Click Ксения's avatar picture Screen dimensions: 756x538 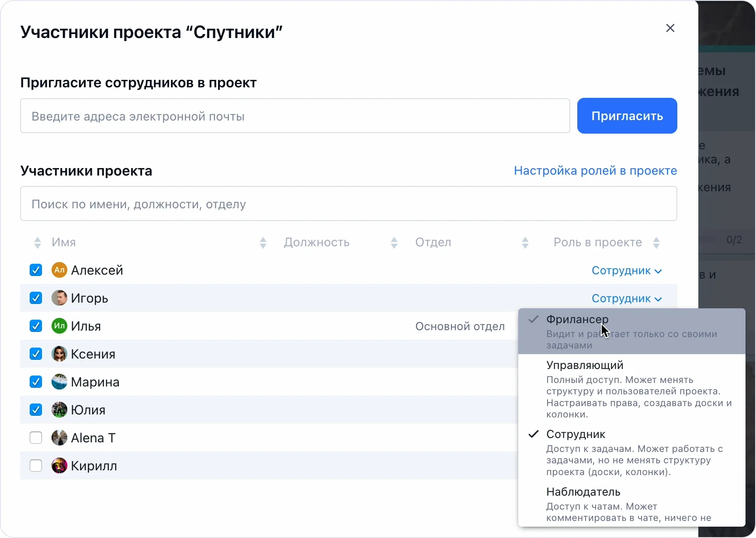pos(59,354)
